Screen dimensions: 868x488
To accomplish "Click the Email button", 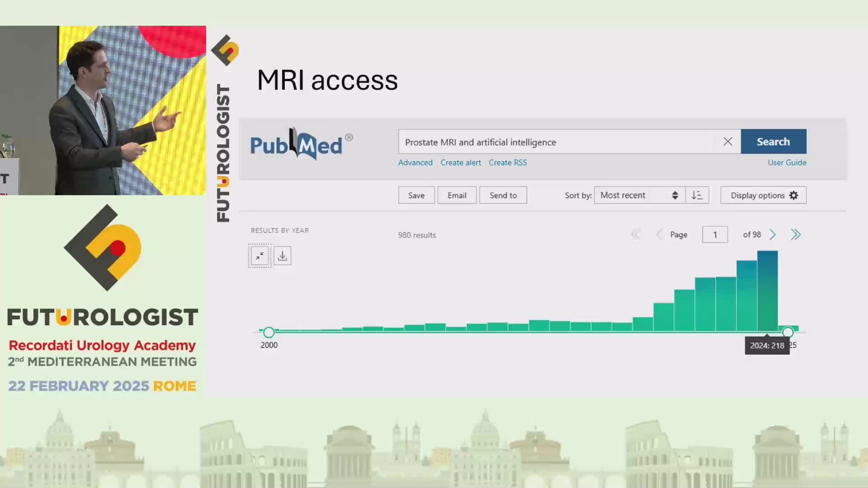I will coord(457,195).
